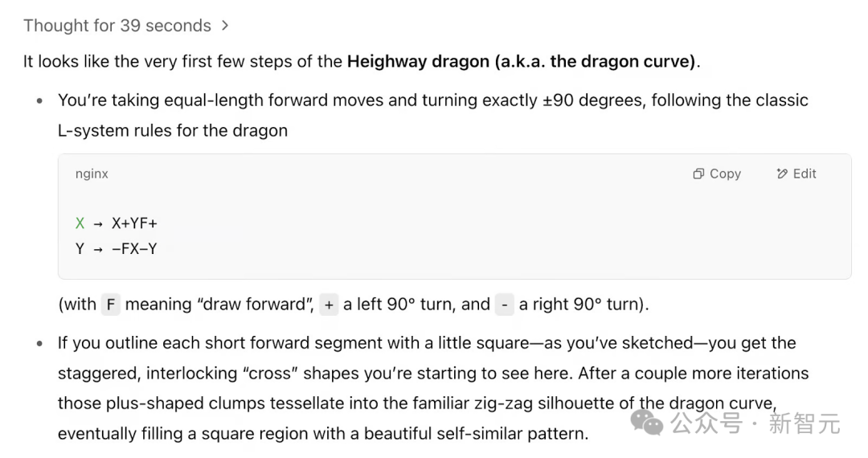
Task: Click the bullet point before "You're taking equal-length"
Action: point(40,102)
